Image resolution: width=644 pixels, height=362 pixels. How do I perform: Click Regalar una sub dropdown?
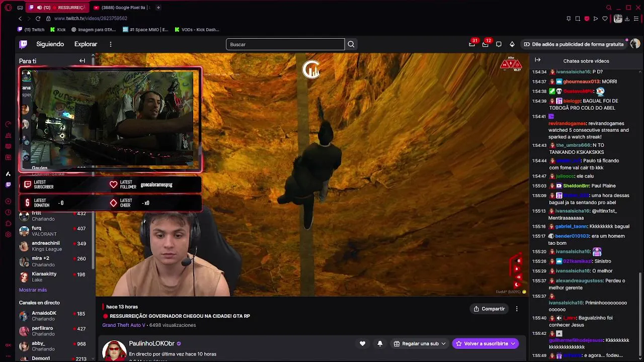pyautogui.click(x=420, y=344)
